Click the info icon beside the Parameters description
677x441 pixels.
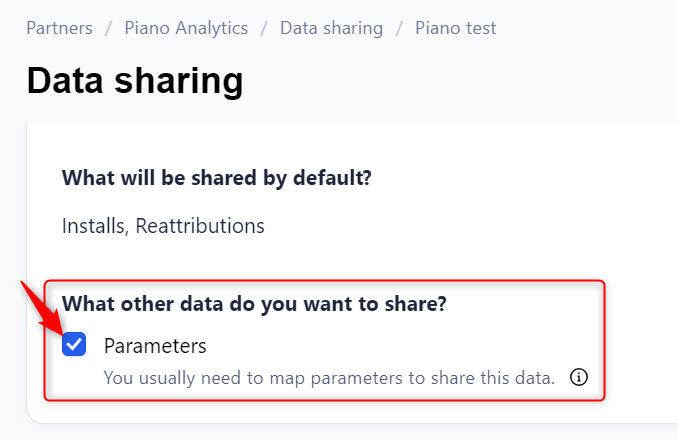pos(578,378)
